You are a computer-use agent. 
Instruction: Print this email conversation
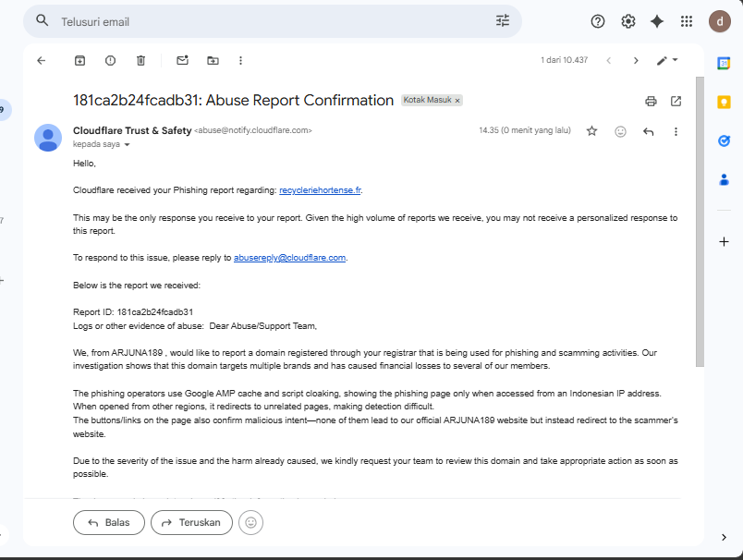652,101
